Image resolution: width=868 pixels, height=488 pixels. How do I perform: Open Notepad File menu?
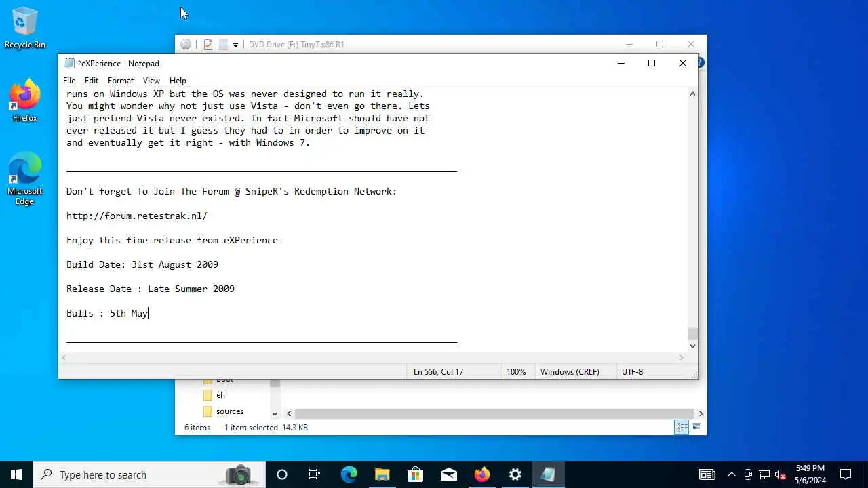pos(69,80)
